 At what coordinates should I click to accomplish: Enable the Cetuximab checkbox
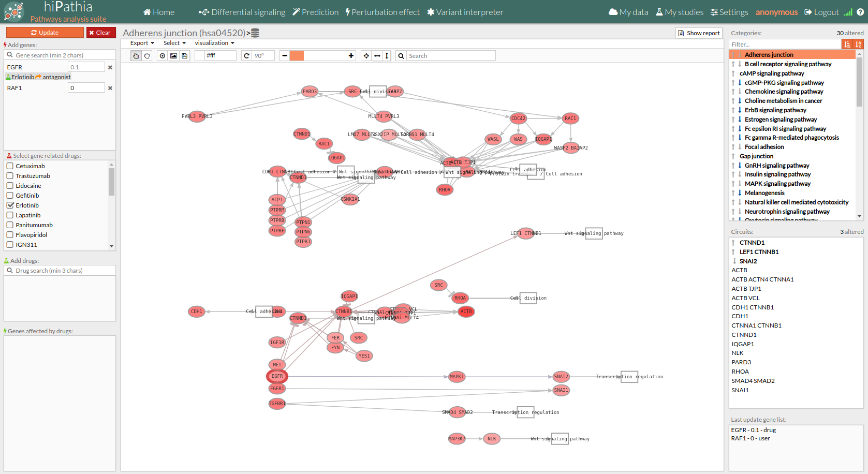coord(10,166)
